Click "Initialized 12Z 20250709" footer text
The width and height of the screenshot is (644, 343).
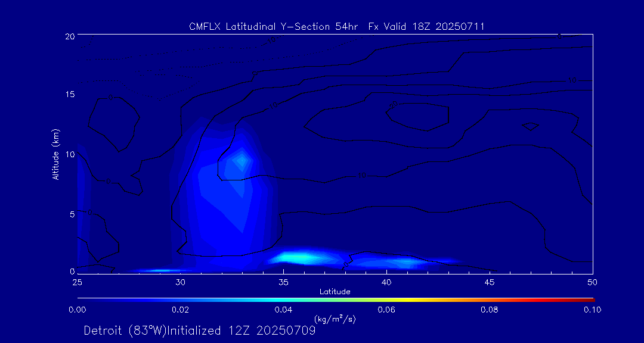[x=241, y=330]
